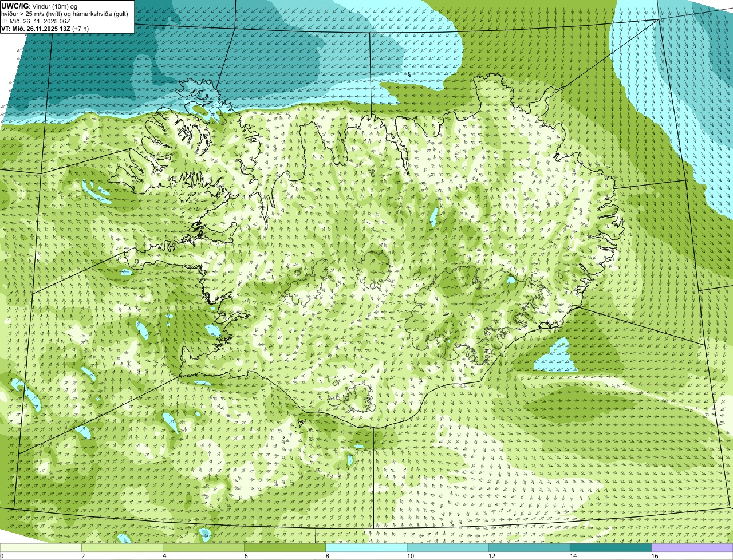Click the 10–12 m/s turquoise legend swatch
This screenshot has width=733, height=560.
(x=448, y=548)
